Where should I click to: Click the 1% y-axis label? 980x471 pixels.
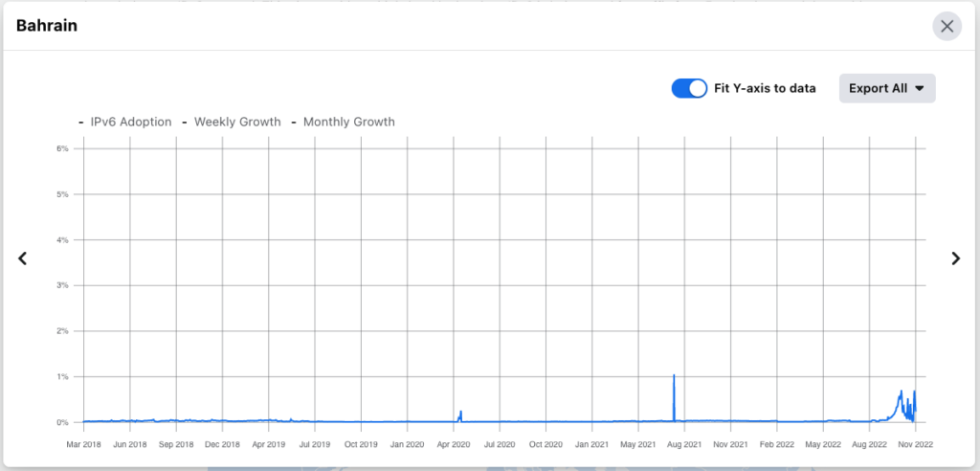pyautogui.click(x=62, y=376)
